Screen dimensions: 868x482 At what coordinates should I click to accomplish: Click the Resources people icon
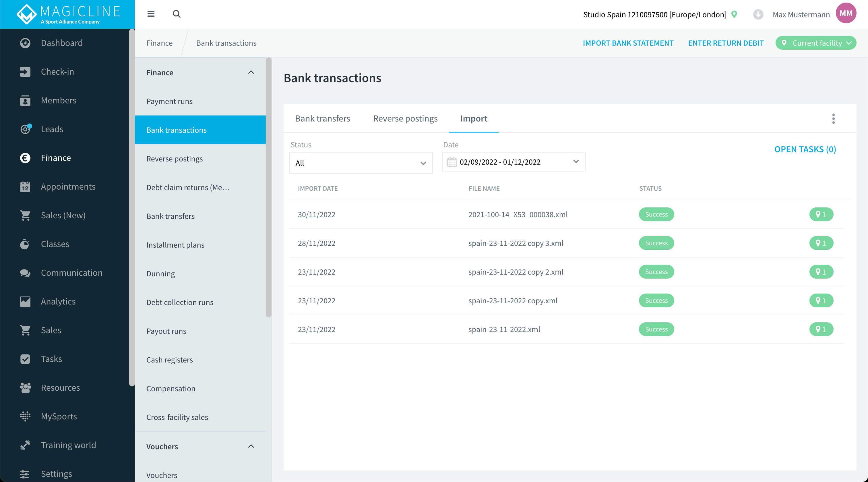[x=25, y=387]
